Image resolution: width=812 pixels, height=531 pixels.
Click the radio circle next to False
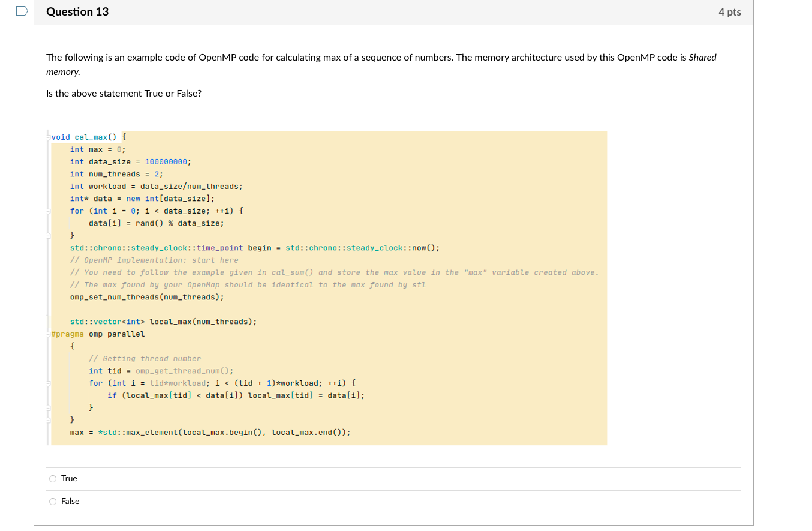(53, 501)
